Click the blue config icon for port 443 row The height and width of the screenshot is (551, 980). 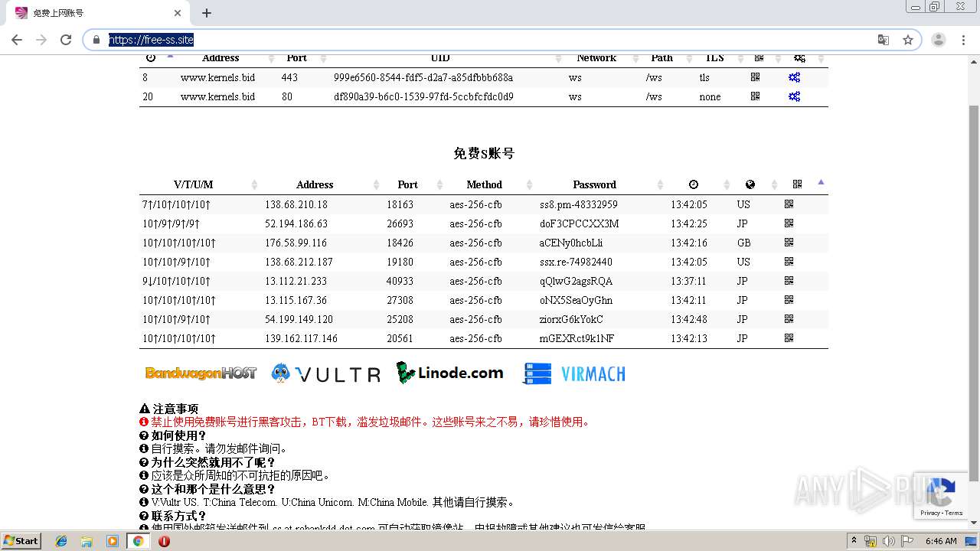click(x=795, y=77)
